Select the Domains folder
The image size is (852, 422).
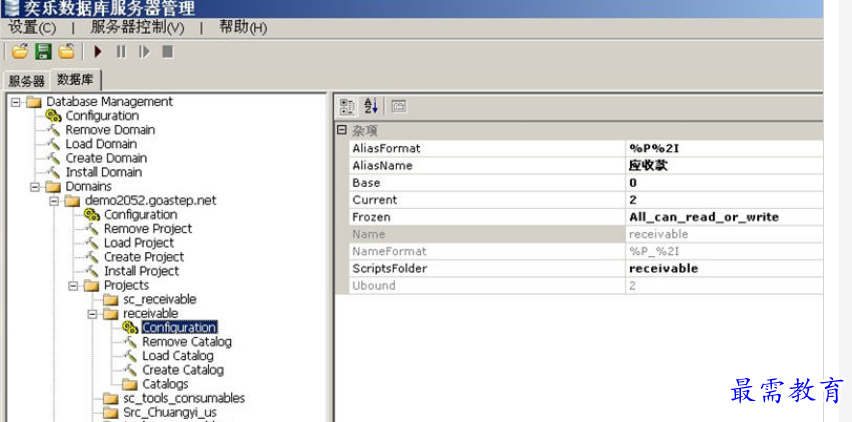point(89,186)
